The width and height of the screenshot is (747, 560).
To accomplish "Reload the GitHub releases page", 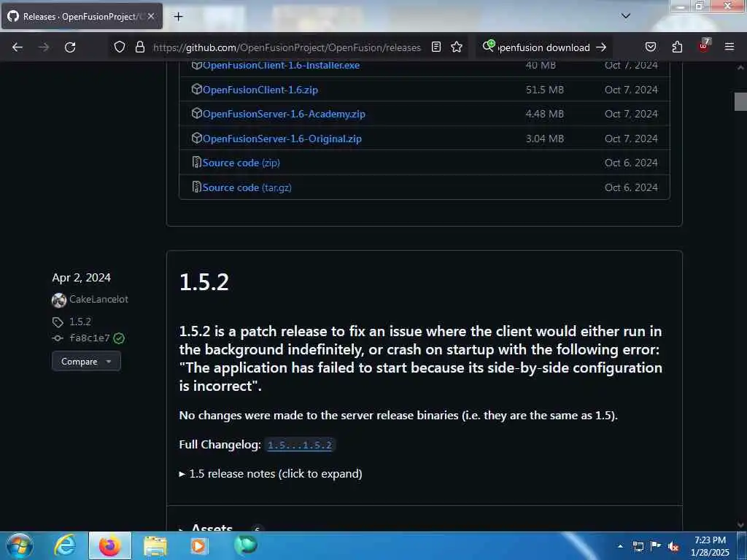I will 70,47.
